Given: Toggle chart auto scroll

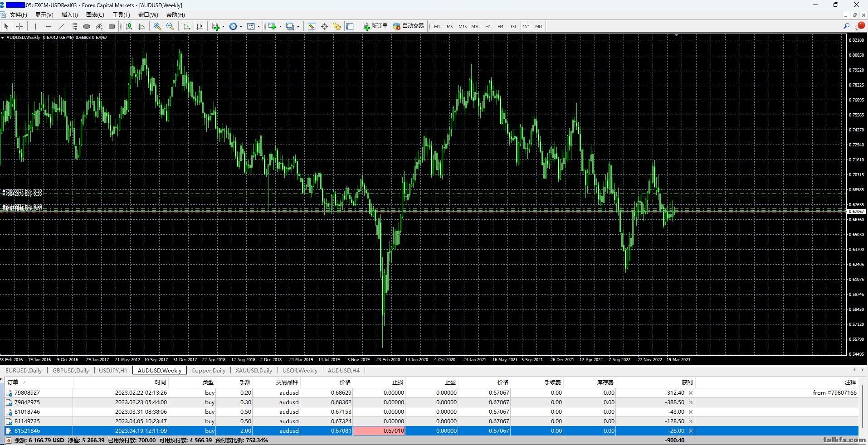Looking at the screenshot, I should tap(186, 26).
